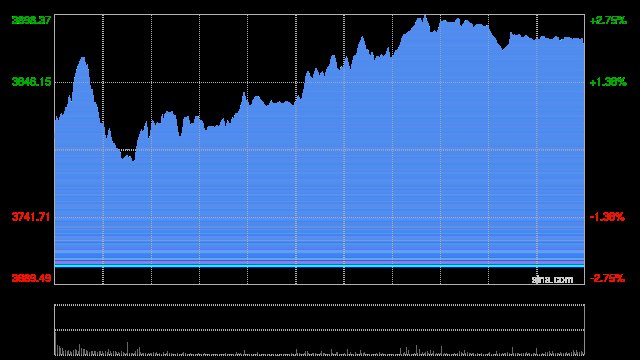Click the red 3741.71 price label
This screenshot has width=640, height=360.
pos(31,217)
